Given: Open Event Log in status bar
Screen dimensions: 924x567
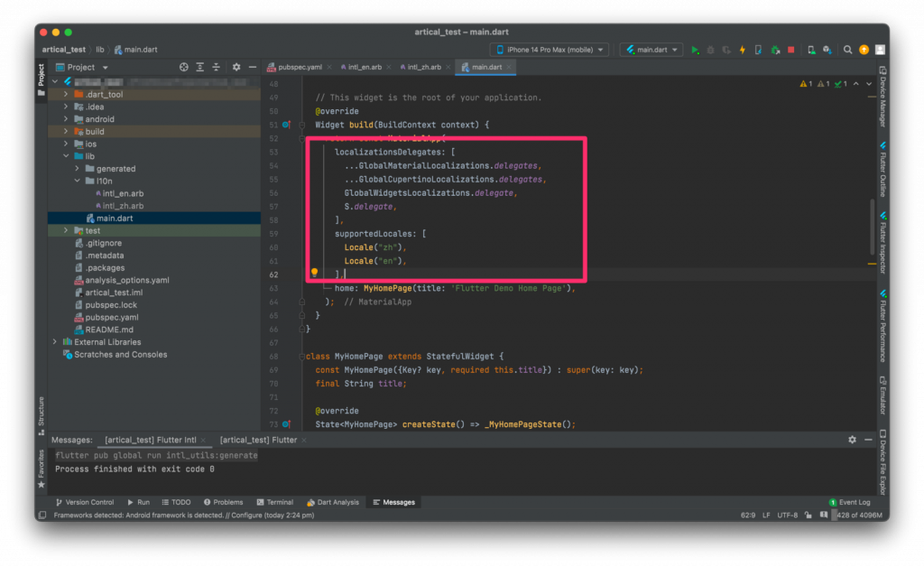Looking at the screenshot, I should [850, 502].
